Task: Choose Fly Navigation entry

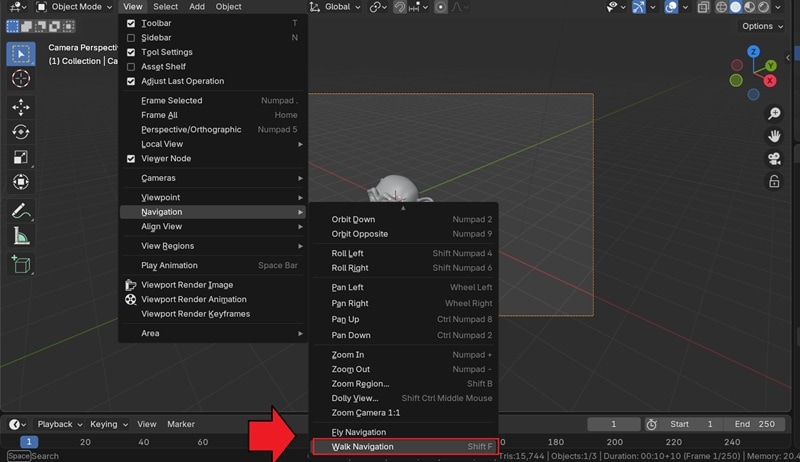Action: (405, 432)
